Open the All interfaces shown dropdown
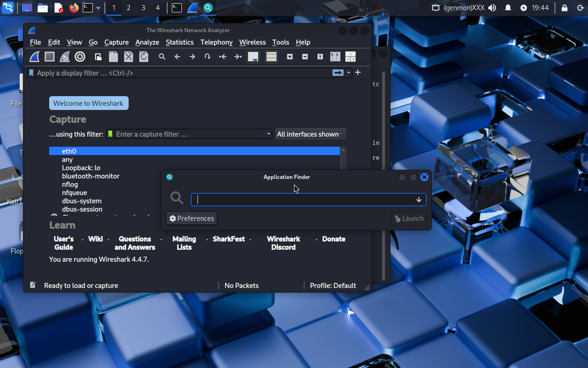 pyautogui.click(x=311, y=134)
